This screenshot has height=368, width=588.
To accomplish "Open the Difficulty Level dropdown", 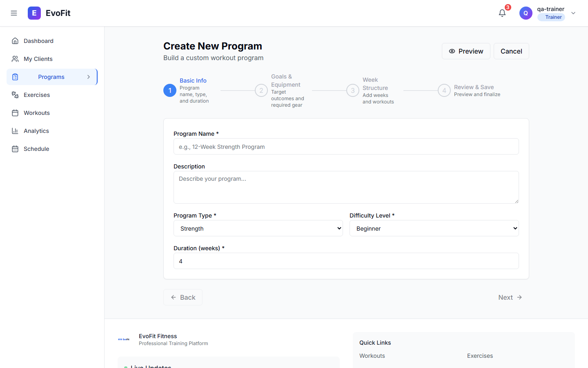I will [x=434, y=228].
